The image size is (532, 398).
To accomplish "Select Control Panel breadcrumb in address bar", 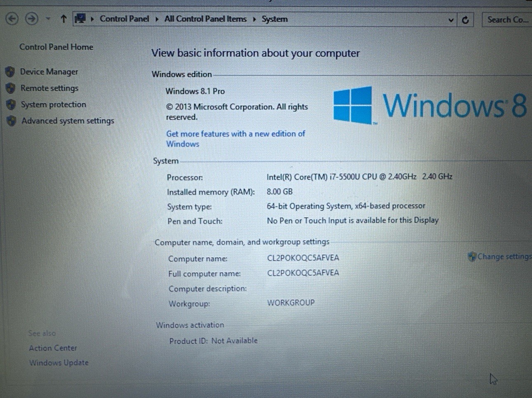I will coord(124,19).
